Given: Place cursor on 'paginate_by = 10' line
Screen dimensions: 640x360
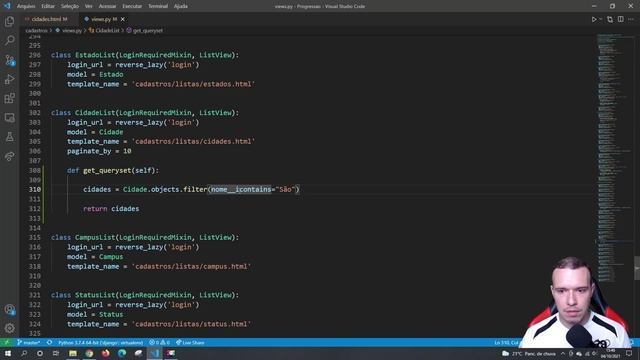Looking at the screenshot, I should tap(99, 151).
